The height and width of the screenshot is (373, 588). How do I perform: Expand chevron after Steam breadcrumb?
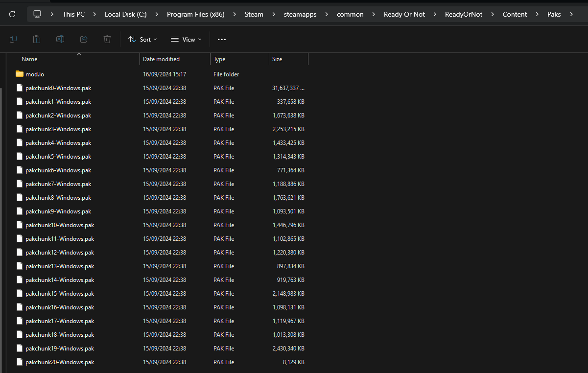pyautogui.click(x=273, y=14)
